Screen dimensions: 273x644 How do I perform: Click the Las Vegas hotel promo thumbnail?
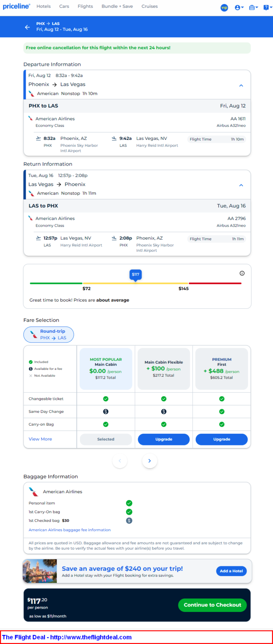(x=40, y=571)
